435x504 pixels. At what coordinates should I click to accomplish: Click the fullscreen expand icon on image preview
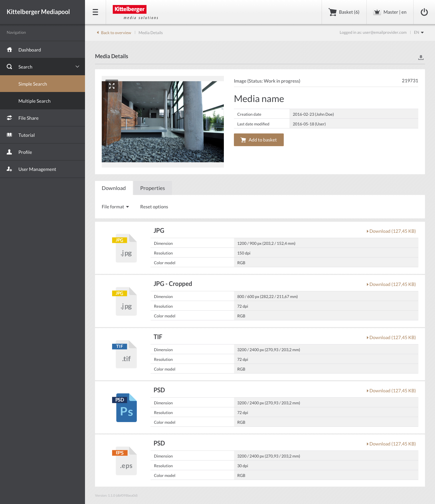click(112, 86)
